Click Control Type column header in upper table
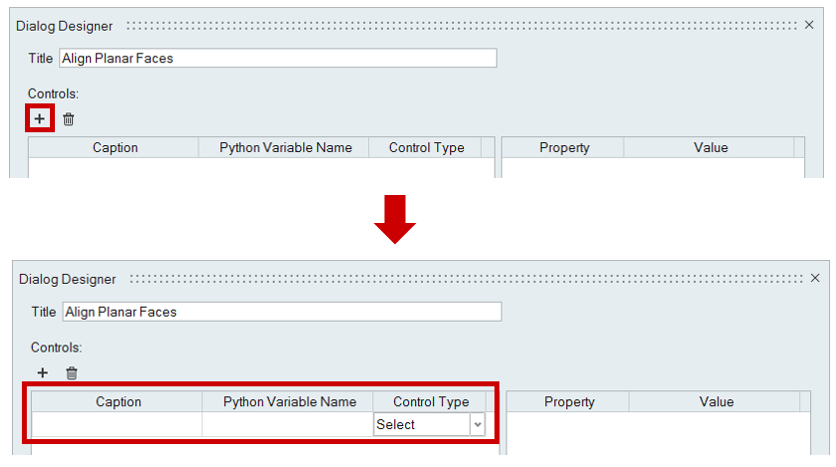The width and height of the screenshot is (836, 467). pyautogui.click(x=426, y=148)
